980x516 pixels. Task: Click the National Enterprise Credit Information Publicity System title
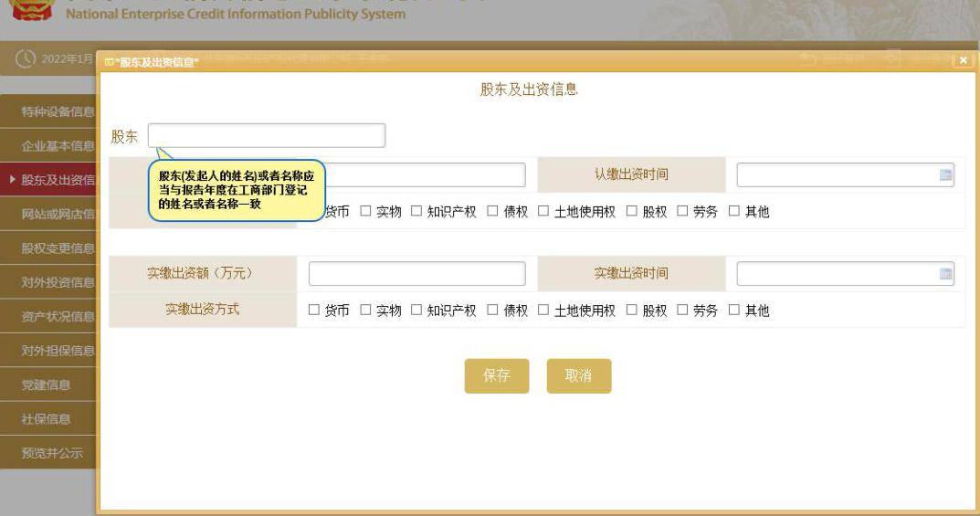(236, 14)
